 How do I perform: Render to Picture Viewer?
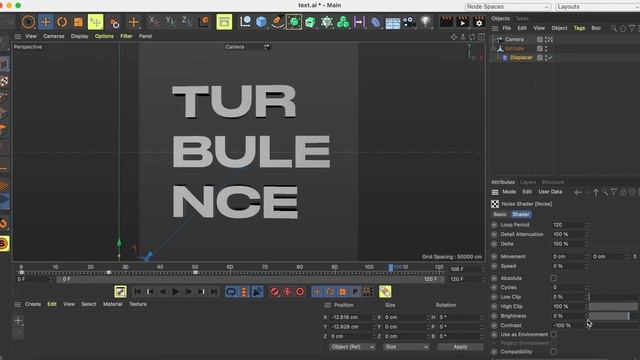click(462, 22)
